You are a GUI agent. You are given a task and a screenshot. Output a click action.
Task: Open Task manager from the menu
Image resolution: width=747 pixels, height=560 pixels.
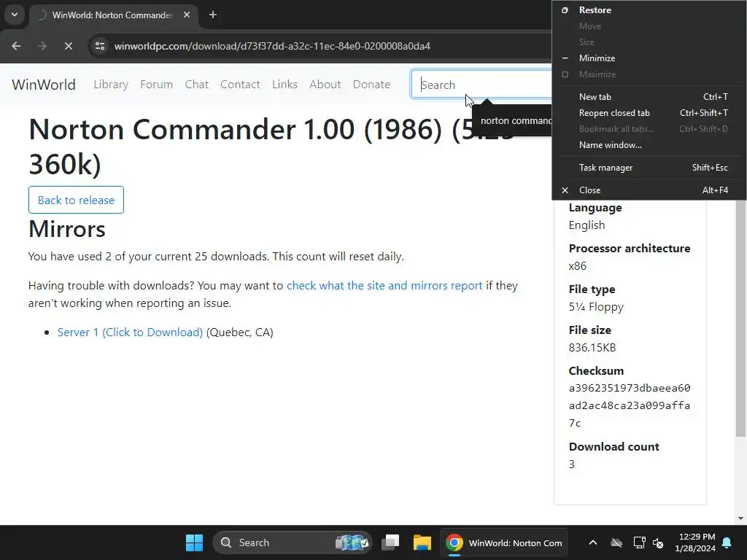pyautogui.click(x=649, y=168)
